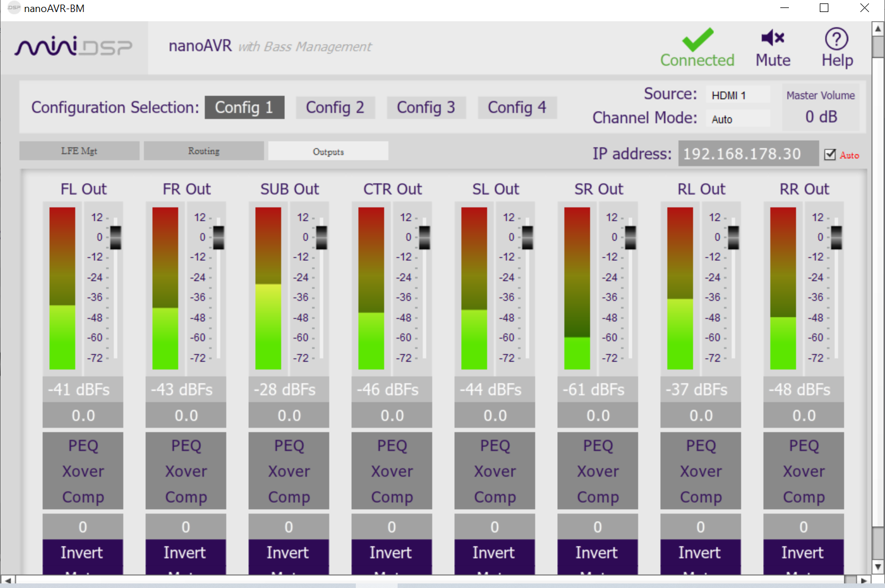Switch to the LFE Mgt tab
This screenshot has width=885, height=588.
[80, 151]
